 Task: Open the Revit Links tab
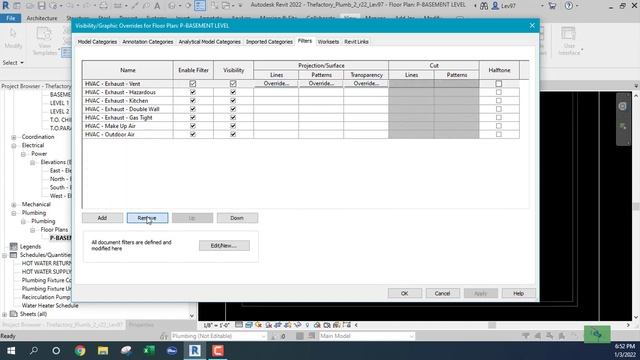pos(356,42)
